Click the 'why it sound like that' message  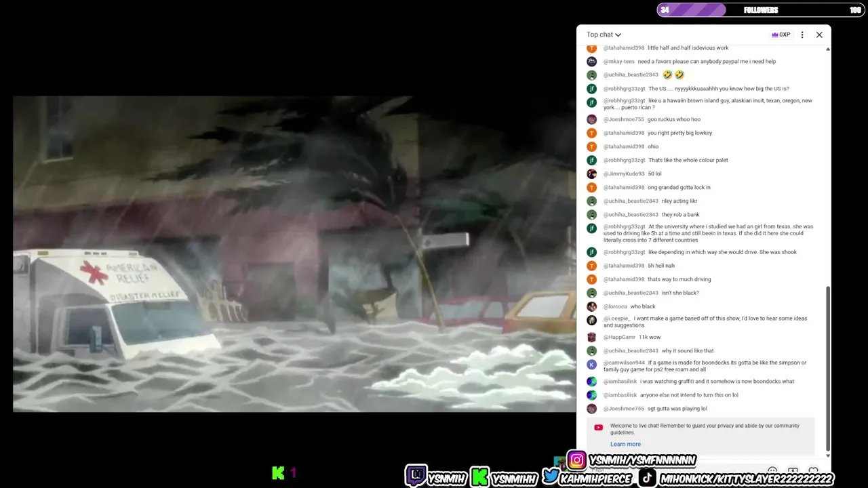click(688, 350)
